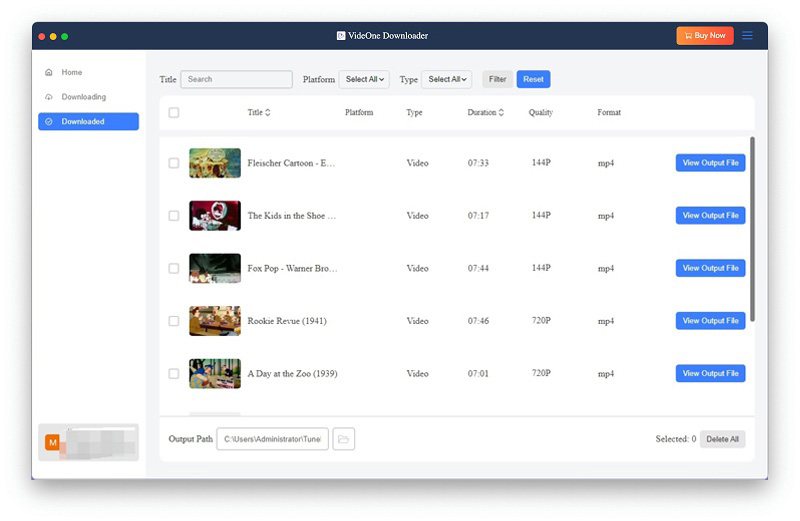This screenshot has width=800, height=521.
Task: Open the Type Select All dropdown
Action: click(446, 79)
